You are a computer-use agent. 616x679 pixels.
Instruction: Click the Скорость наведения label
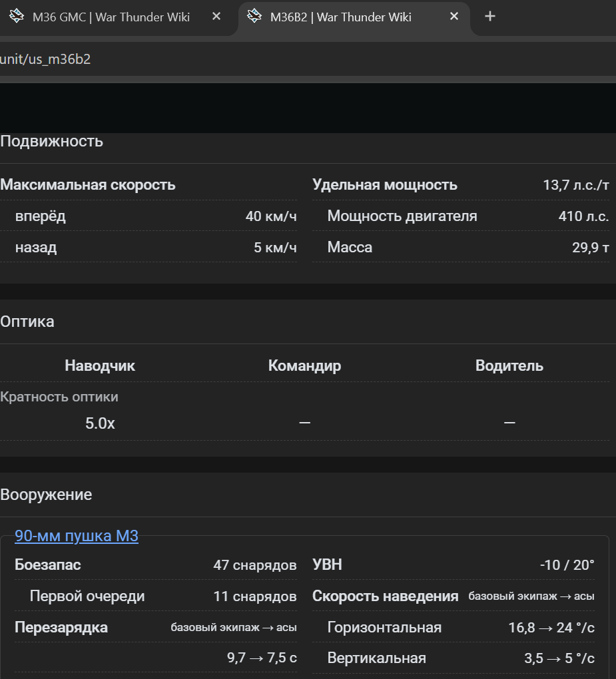[386, 596]
